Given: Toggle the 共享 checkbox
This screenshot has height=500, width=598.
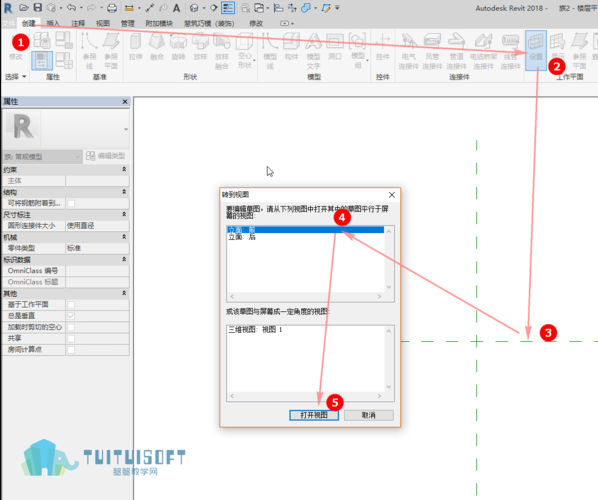Looking at the screenshot, I should [71, 338].
